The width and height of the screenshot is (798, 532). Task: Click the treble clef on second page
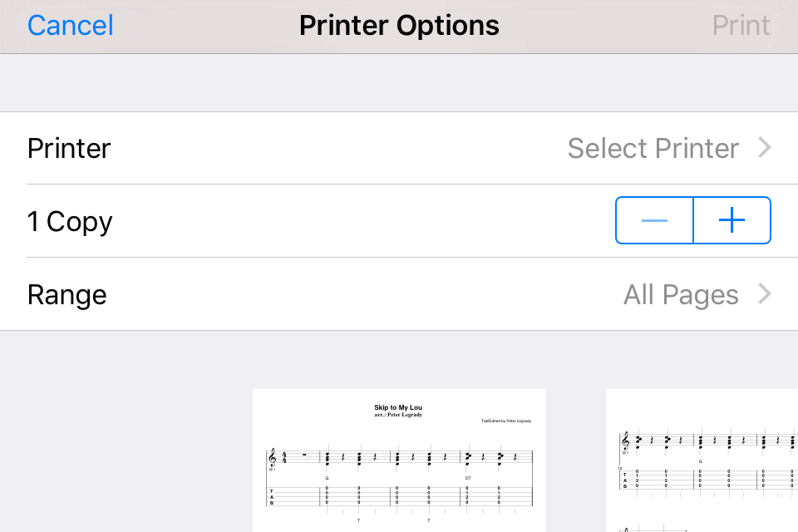[624, 441]
